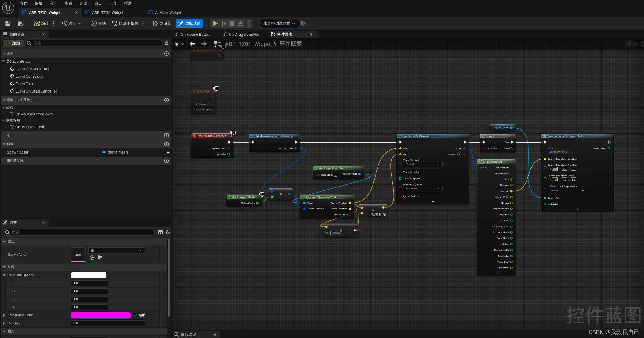Click the Compile button icon
Image resolution: width=644 pixels, height=338 pixels.
(37, 23)
